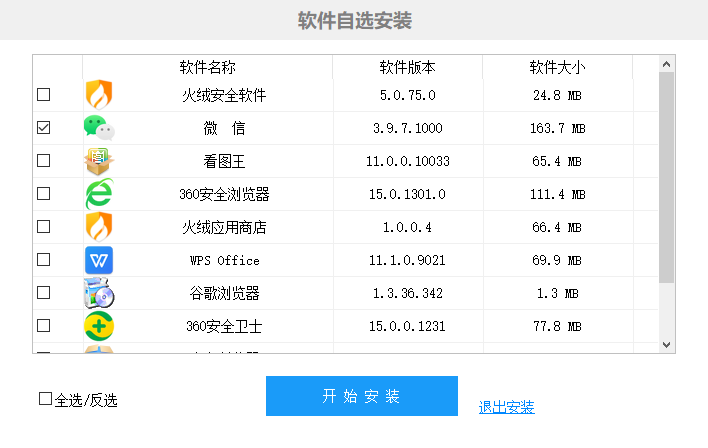
Task: Click the 谷歌浏览器 installer disc icon
Action: tap(99, 293)
